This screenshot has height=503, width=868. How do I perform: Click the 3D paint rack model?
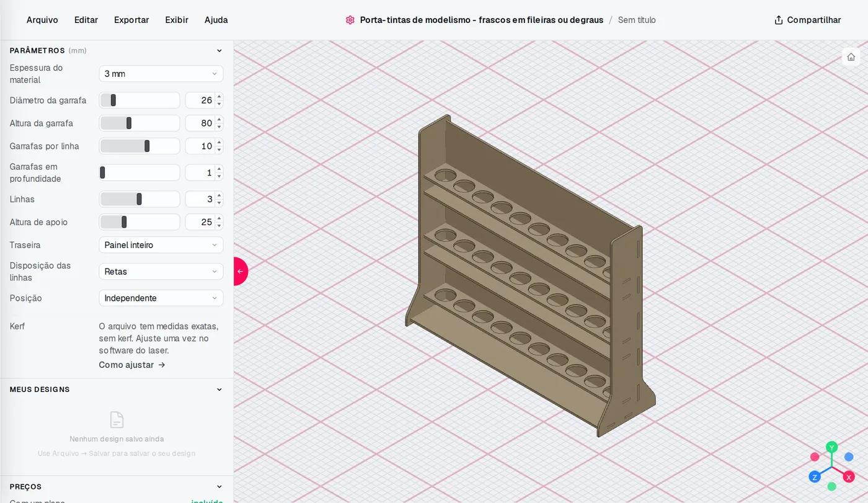tap(530, 276)
